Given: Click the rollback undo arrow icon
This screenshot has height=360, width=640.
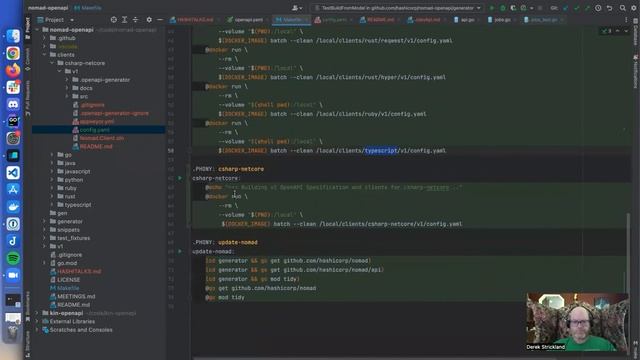Looking at the screenshot, I should point(609,8).
